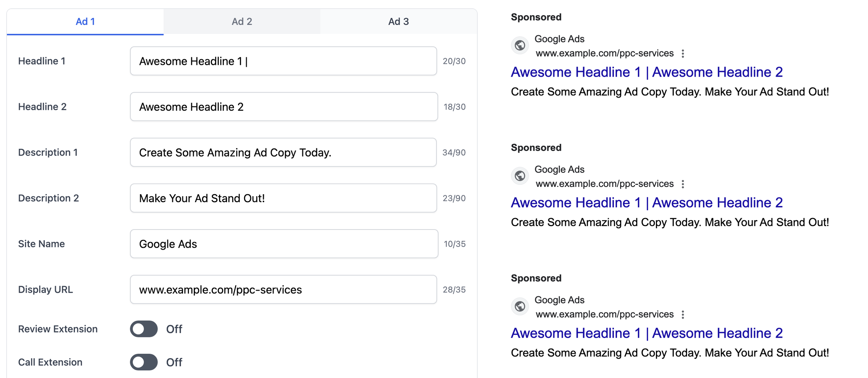Screen dimensions: 868x378
Task: Open three-dot menu in third ad preview
Action: click(683, 315)
